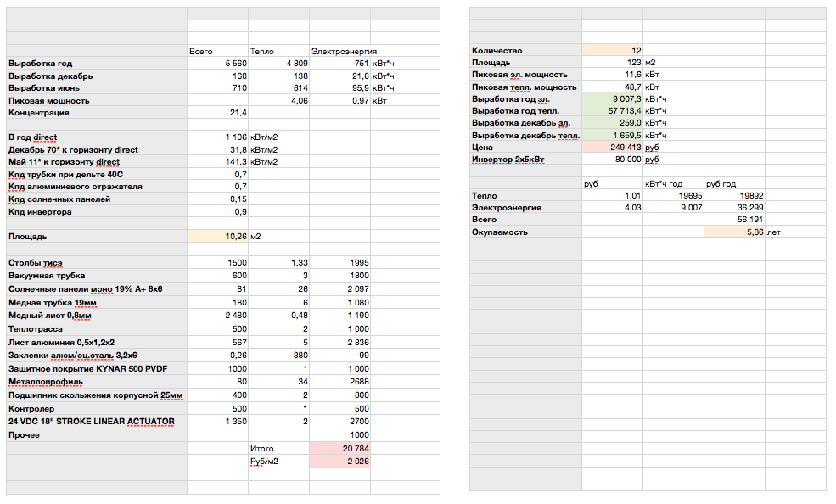This screenshot has width=836, height=504.
Task: Click peak electric power value '0,97'
Action: coord(361,101)
